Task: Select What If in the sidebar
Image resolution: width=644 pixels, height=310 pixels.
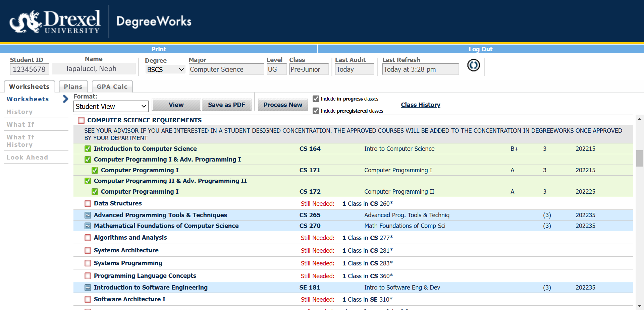Action: [x=20, y=124]
